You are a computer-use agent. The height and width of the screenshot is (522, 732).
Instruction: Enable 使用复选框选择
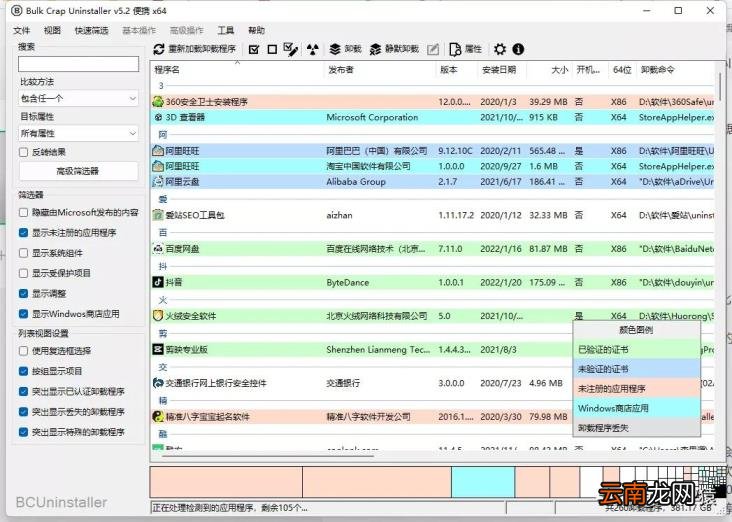[x=23, y=351]
